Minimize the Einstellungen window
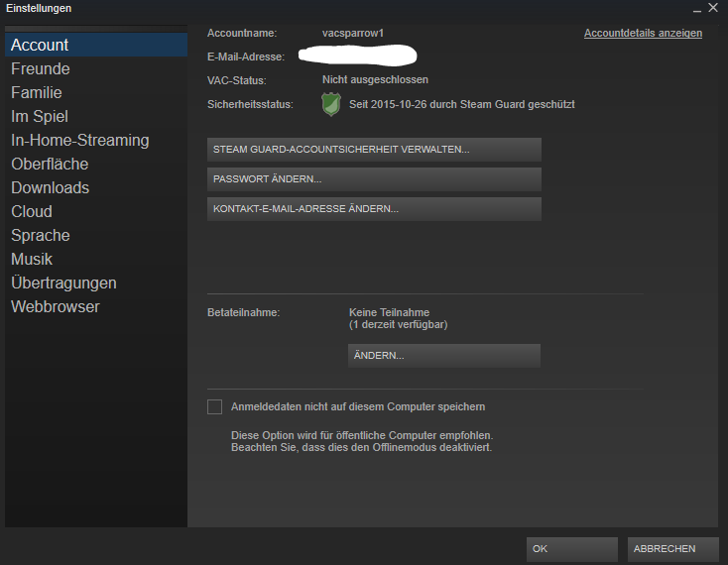Screen dimensions: 728x565 click(697, 9)
